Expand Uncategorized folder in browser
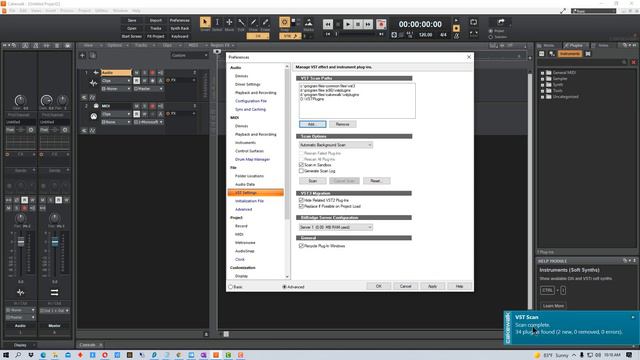Image resolution: width=640 pixels, height=360 pixels. (x=543, y=97)
